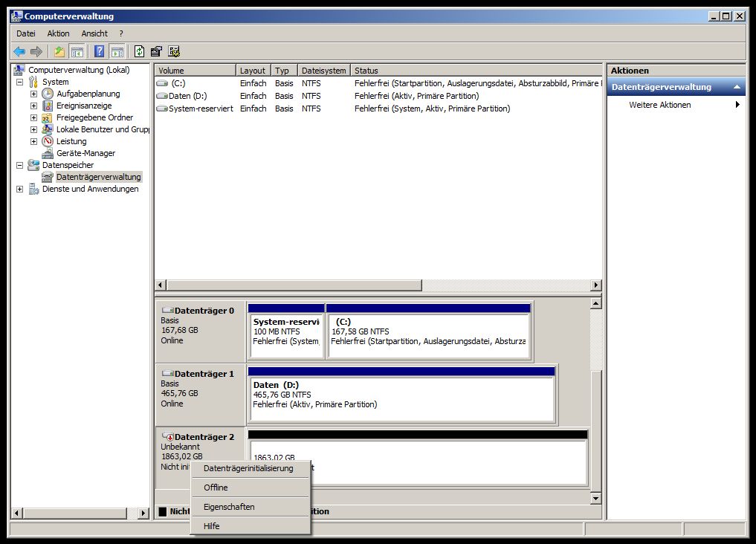
Task: Expand the Freigegebene Ordner node
Action: coord(33,117)
